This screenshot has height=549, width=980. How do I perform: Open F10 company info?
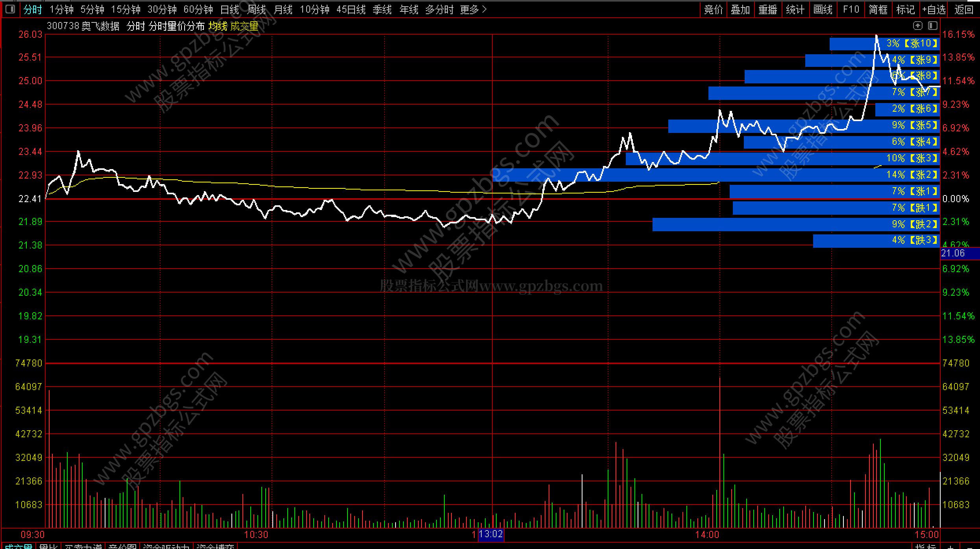coord(851,9)
